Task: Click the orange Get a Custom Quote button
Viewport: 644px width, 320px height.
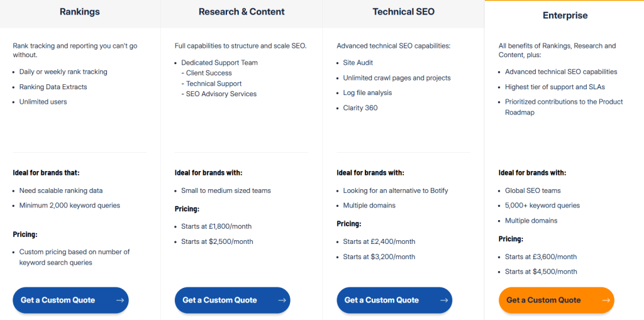Action: 556,301
